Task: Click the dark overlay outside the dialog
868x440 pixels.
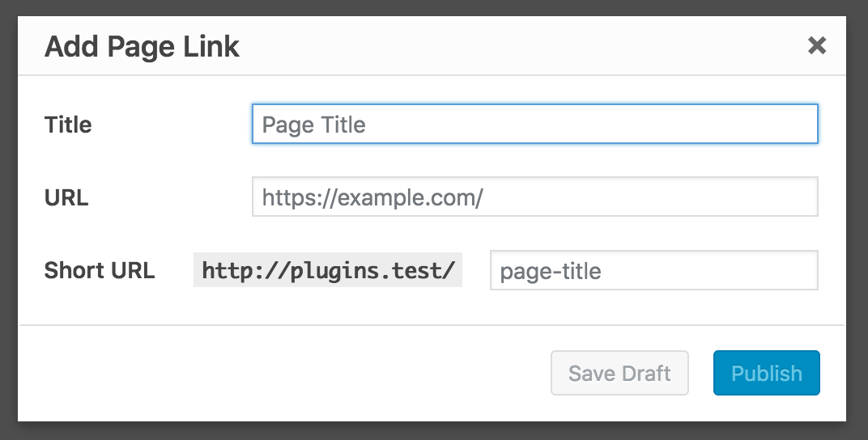Action: 8,218
